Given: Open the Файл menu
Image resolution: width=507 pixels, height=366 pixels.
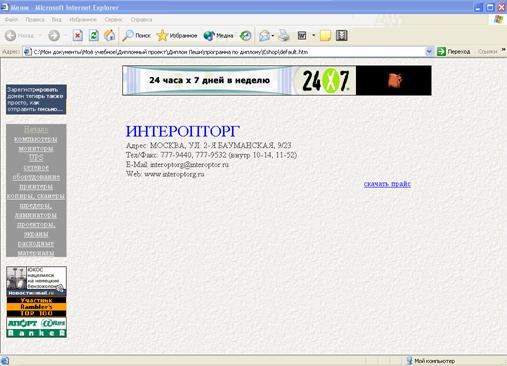Looking at the screenshot, I should coord(11,20).
